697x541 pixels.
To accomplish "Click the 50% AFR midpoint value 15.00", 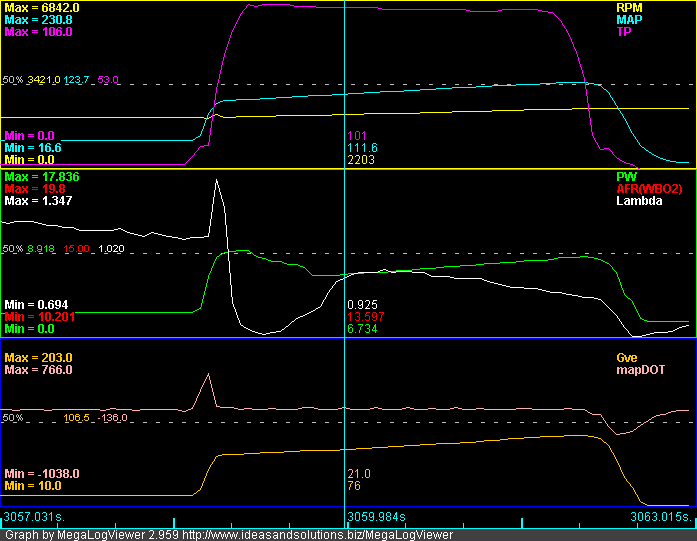I will coord(76,248).
